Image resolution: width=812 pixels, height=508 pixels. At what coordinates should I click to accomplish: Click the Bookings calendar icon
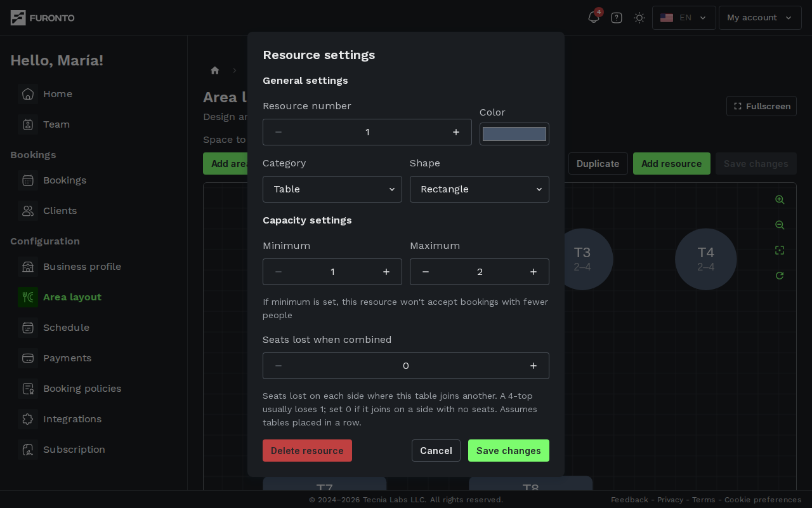(28, 180)
